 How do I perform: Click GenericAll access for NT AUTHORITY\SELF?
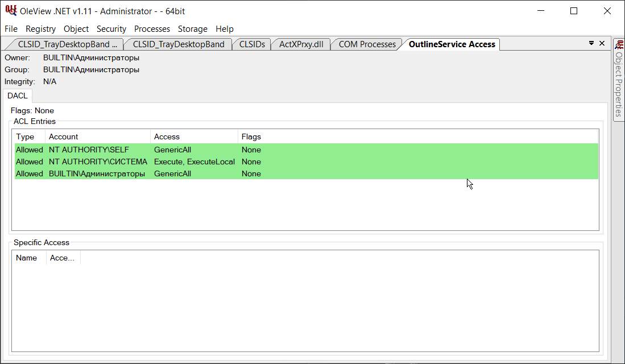tap(172, 150)
